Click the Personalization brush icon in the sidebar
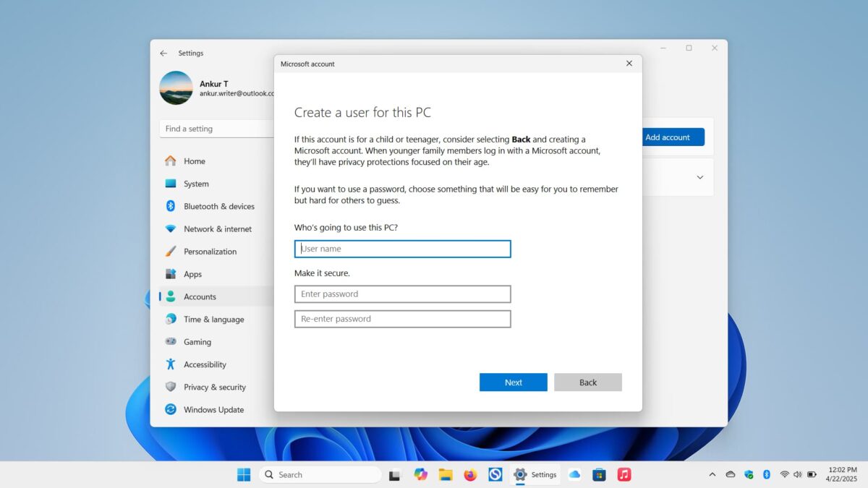 tap(171, 252)
